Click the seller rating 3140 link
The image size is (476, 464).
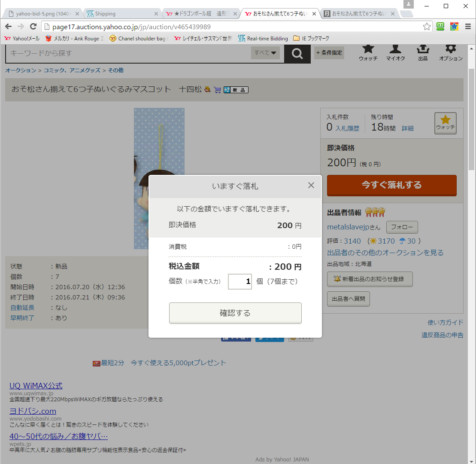click(352, 241)
